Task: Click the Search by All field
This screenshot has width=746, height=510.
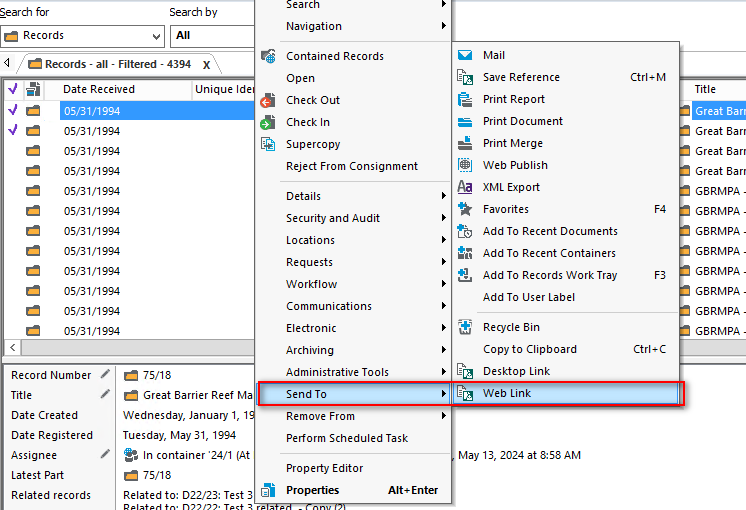Action: tap(213, 36)
